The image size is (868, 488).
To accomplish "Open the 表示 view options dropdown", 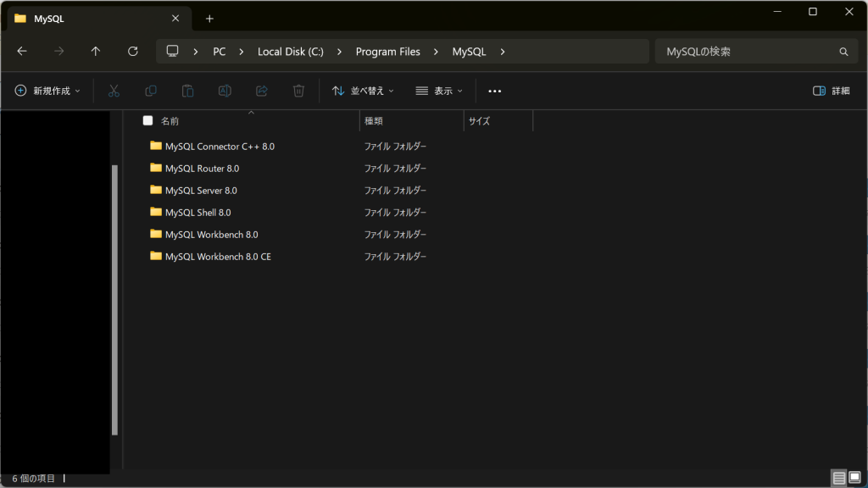I will tap(439, 91).
